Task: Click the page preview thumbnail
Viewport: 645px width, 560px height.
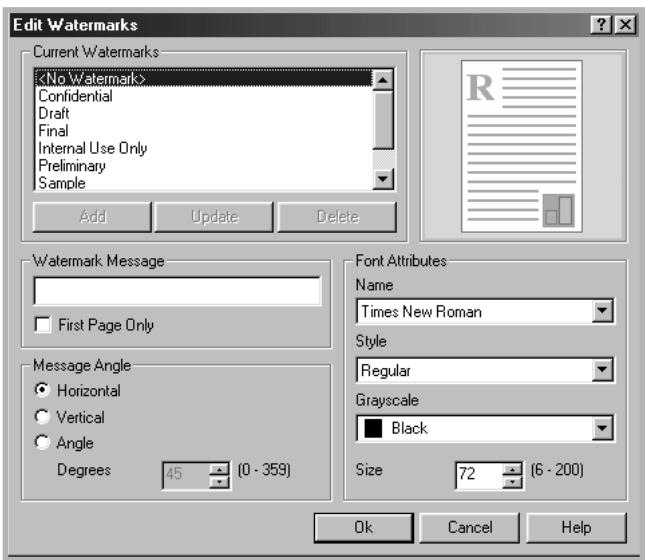Action: (522, 146)
